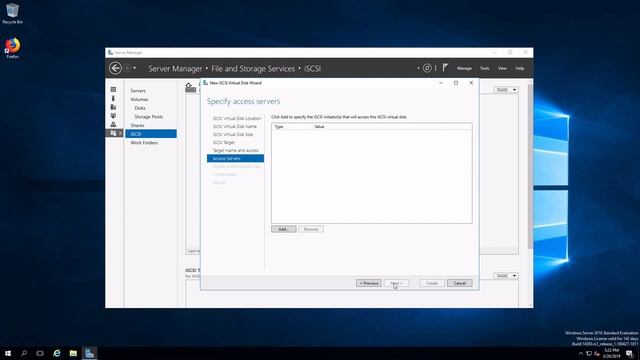Click the Server Manager back arrow
Viewport: 640px width, 360px height.
coord(115,68)
